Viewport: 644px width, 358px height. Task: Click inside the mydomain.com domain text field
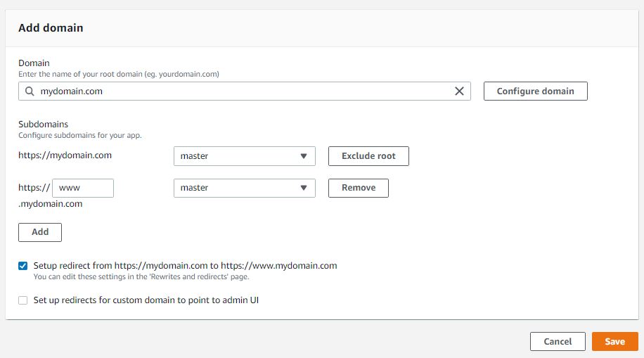click(245, 91)
